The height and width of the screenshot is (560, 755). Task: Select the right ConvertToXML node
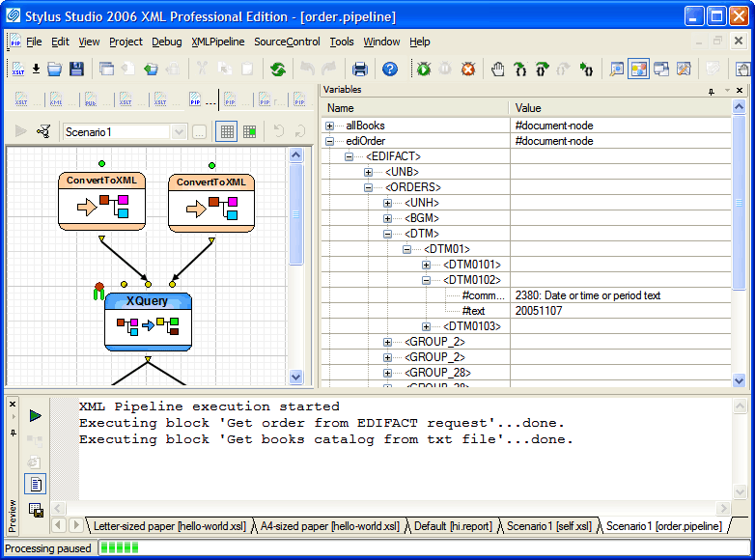[x=210, y=203]
